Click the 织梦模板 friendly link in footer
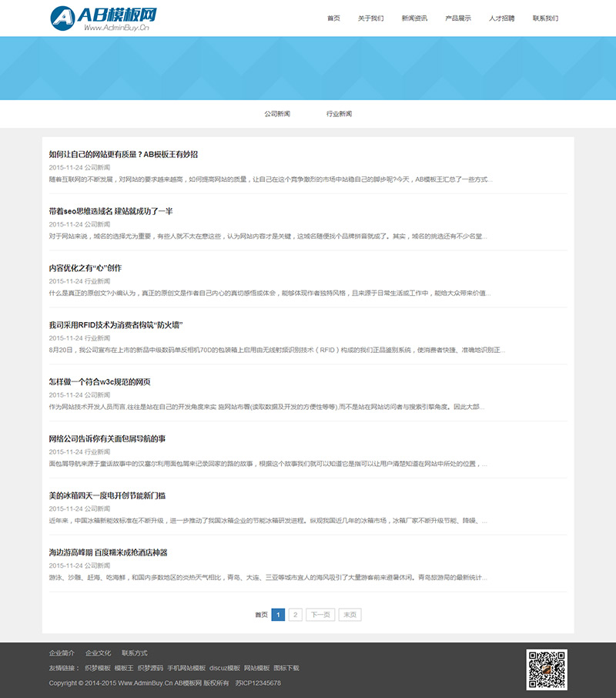 (x=98, y=668)
